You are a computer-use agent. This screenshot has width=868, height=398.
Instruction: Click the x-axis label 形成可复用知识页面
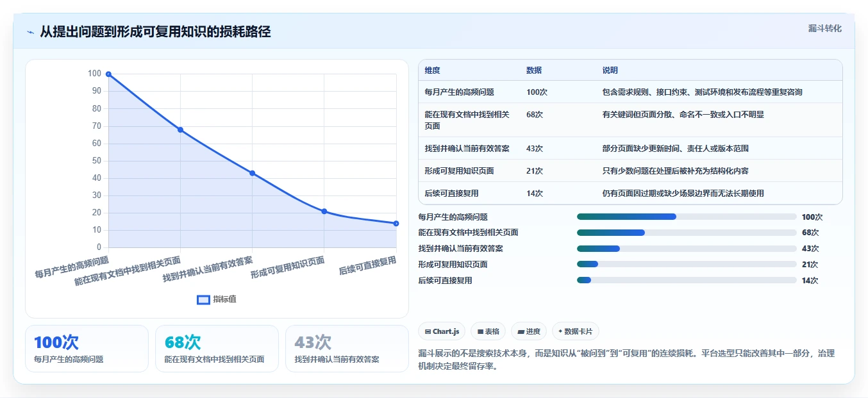coord(288,267)
